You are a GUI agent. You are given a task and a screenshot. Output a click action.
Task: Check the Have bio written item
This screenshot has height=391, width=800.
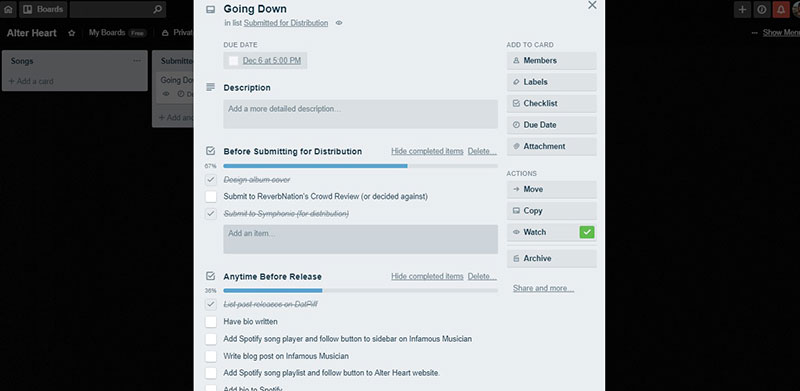pyautogui.click(x=211, y=322)
